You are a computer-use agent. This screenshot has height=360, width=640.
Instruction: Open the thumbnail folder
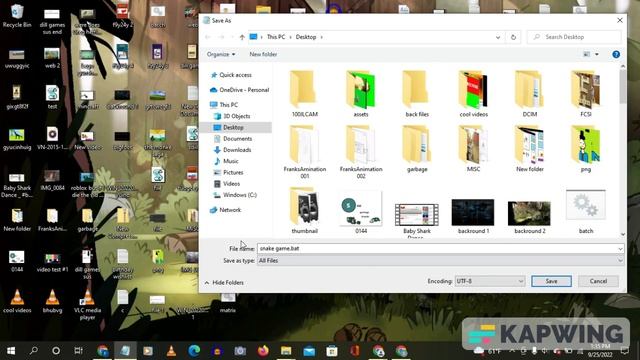[x=304, y=211]
